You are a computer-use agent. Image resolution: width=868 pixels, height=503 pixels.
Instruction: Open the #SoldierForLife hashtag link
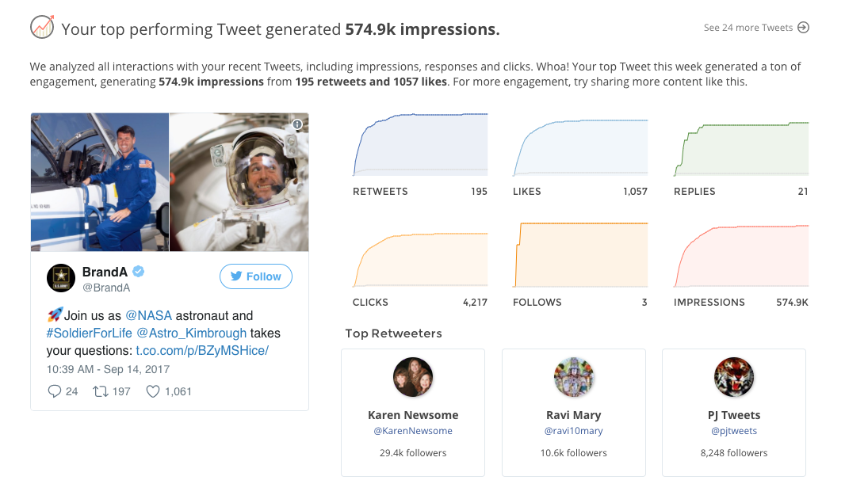[x=89, y=333]
